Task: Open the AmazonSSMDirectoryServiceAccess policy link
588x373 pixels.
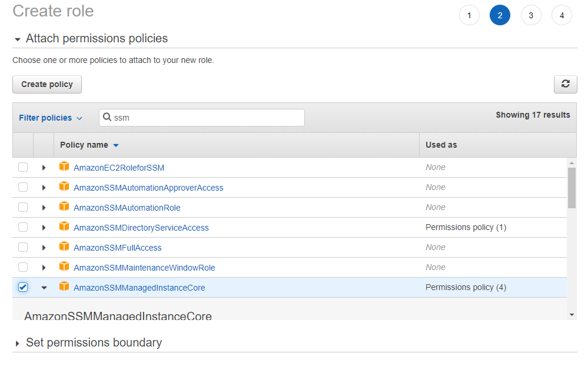Action: [141, 228]
